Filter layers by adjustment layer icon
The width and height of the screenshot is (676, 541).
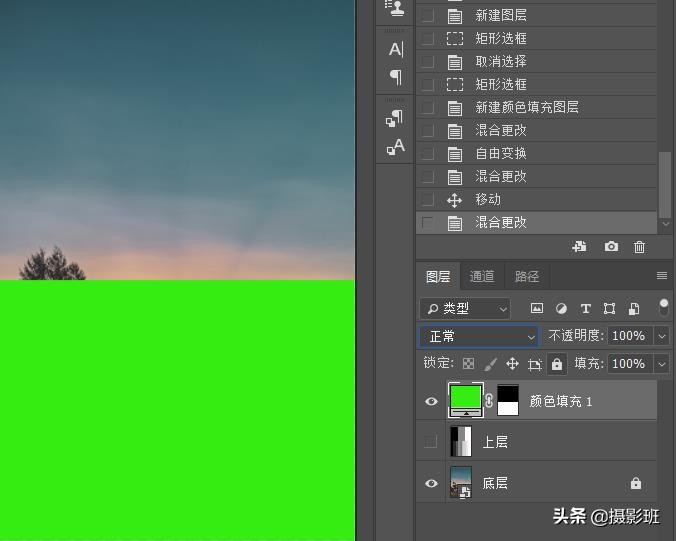(561, 308)
